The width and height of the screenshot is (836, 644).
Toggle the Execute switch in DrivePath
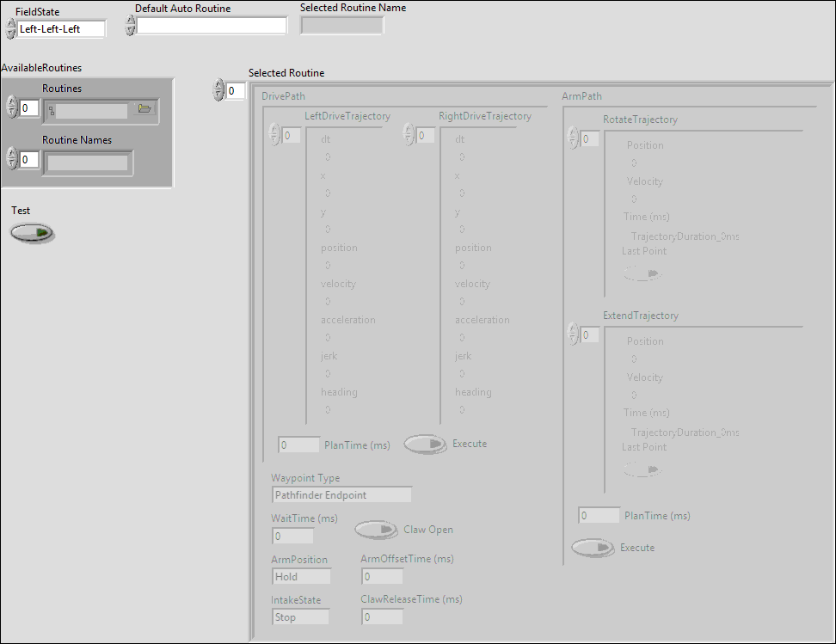coord(425,444)
